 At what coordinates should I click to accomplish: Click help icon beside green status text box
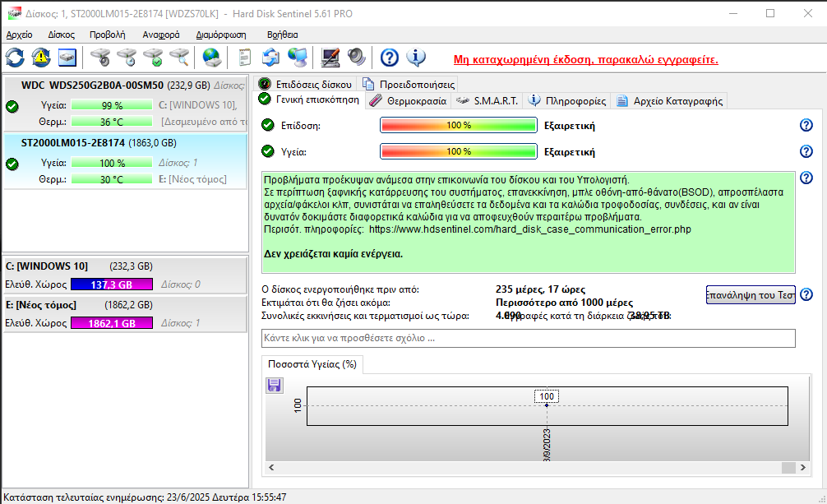click(806, 178)
